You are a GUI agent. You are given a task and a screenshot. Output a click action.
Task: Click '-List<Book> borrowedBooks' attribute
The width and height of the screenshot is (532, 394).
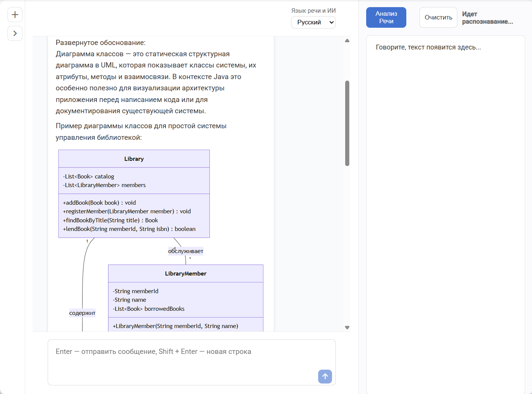tap(149, 309)
